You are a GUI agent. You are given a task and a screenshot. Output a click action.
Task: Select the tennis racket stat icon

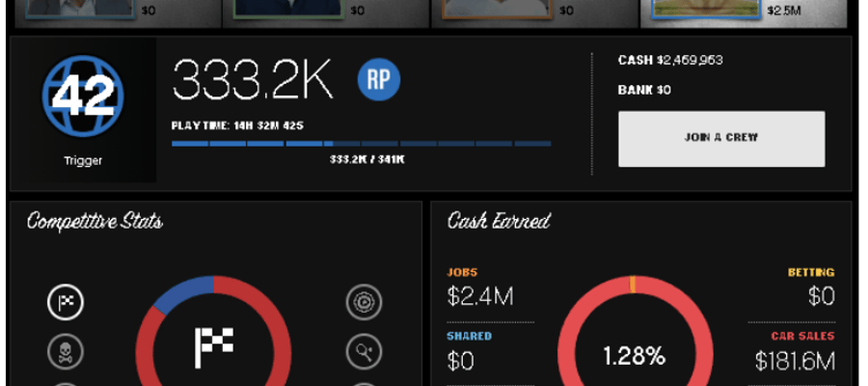(x=364, y=351)
